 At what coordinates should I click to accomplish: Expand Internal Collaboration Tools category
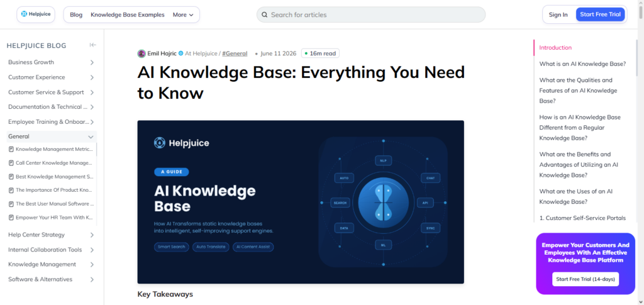pos(92,250)
